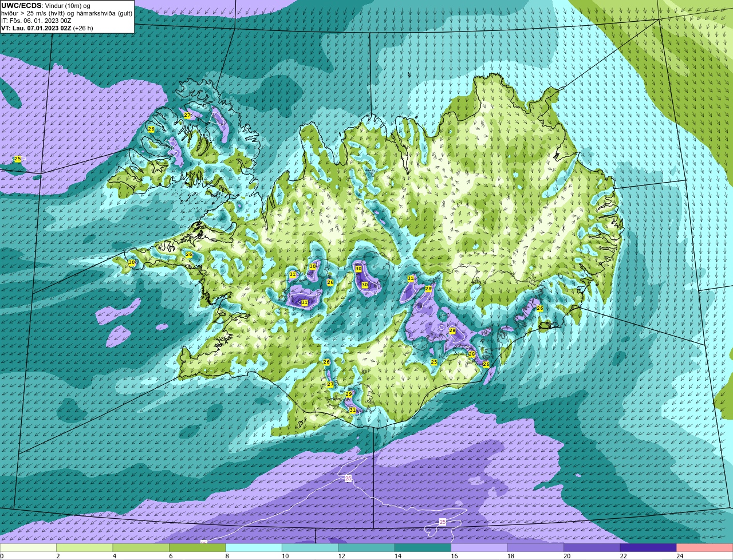Click the legend scale value 24
This screenshot has height=560, width=733.
tap(680, 556)
